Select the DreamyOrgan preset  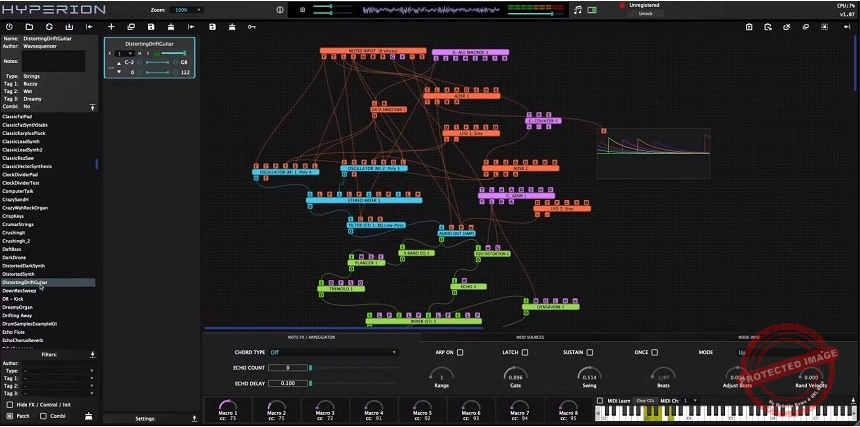(18, 308)
